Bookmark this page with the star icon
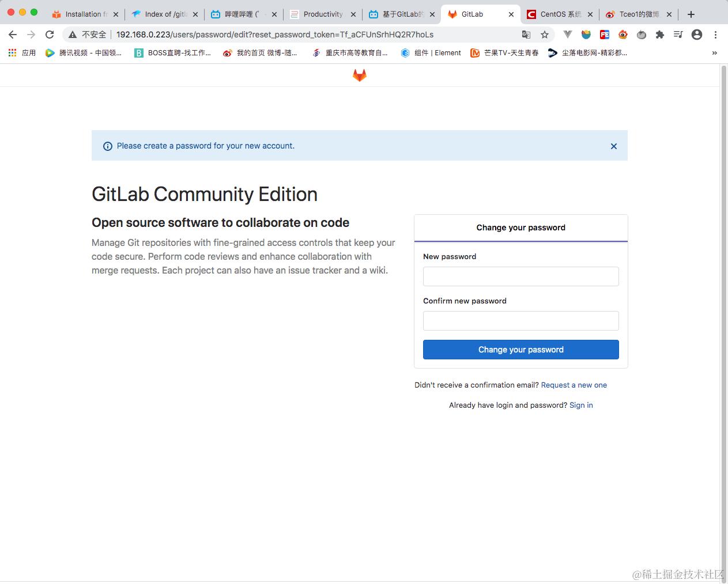 click(544, 35)
